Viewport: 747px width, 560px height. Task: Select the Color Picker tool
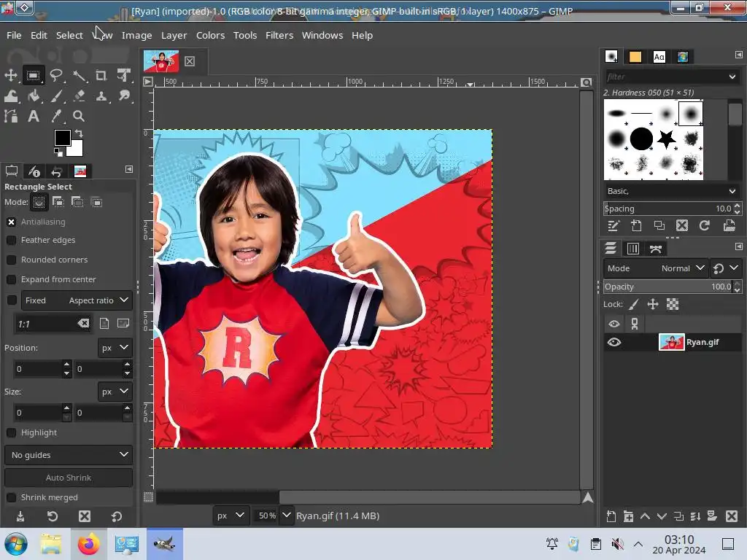point(56,116)
